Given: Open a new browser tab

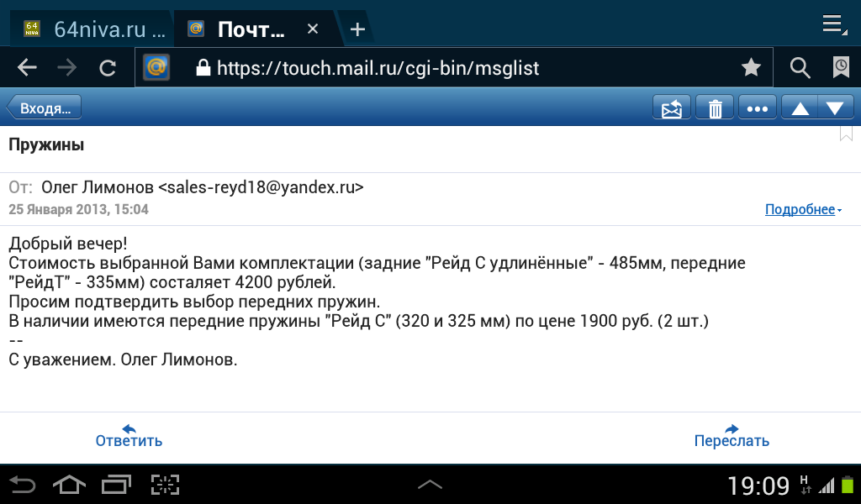Looking at the screenshot, I should click(x=357, y=29).
